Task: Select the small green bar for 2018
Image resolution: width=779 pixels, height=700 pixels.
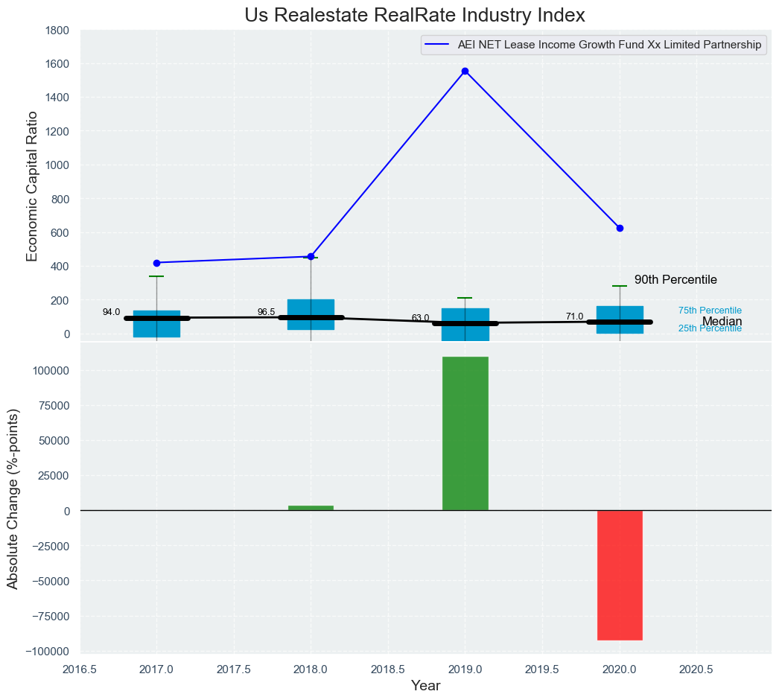Action: 311,508
